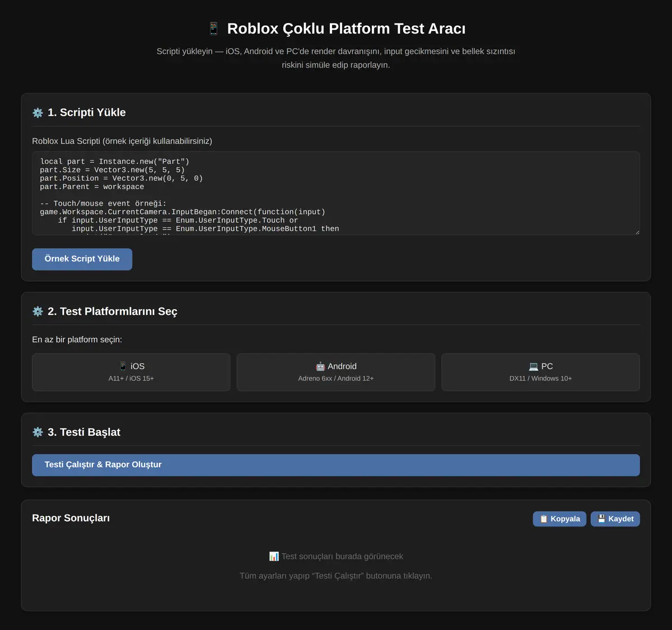Load the sample script with Örnek Script Yükle
The height and width of the screenshot is (630, 672).
coord(82,259)
